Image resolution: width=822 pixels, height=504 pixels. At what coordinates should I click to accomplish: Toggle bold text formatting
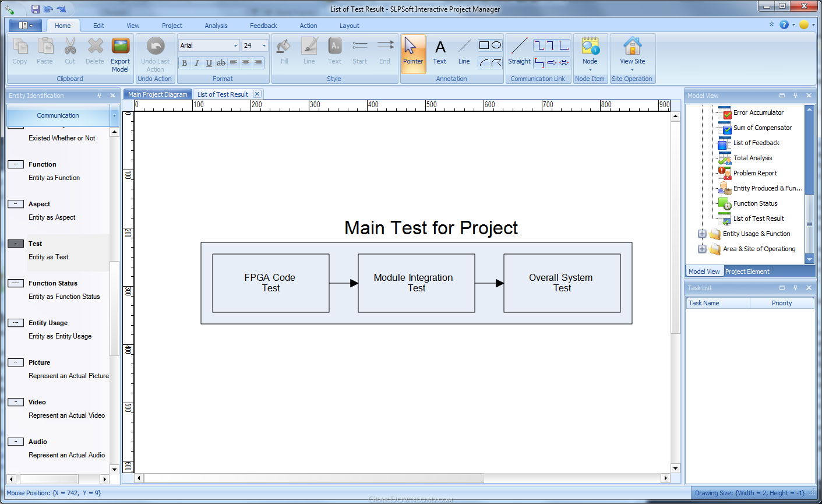(185, 63)
